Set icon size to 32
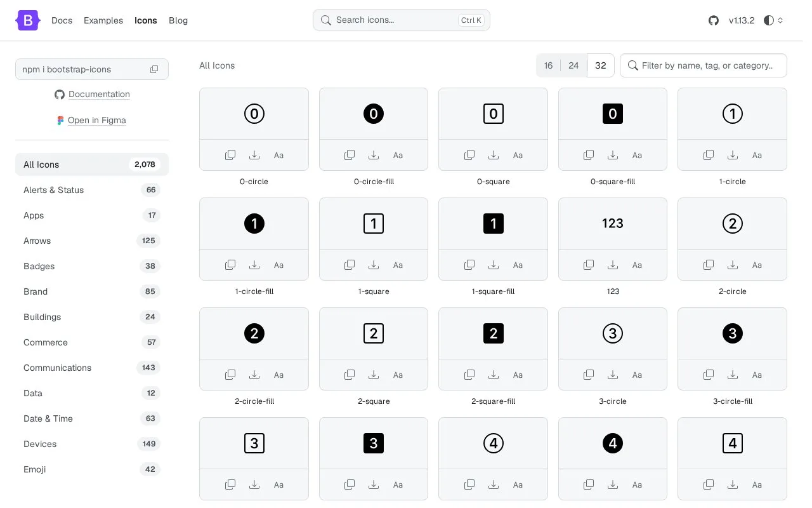 click(x=601, y=65)
